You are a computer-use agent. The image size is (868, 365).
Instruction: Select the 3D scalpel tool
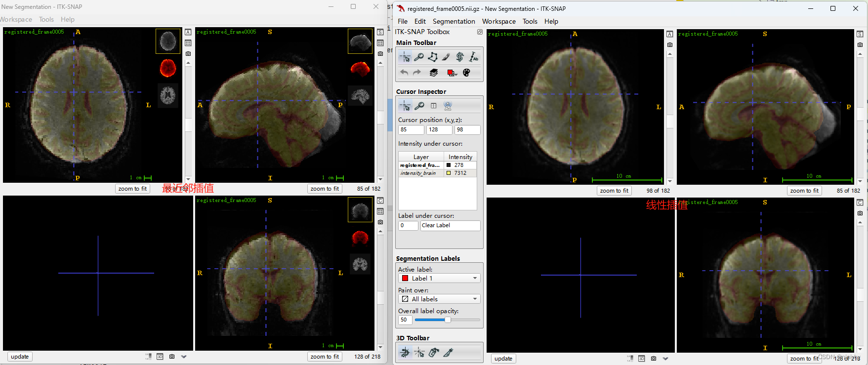pos(448,352)
